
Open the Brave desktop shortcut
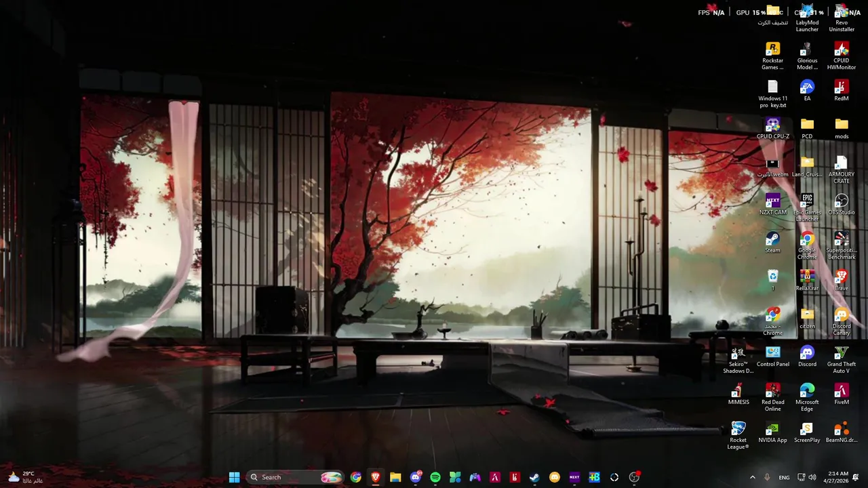click(842, 280)
